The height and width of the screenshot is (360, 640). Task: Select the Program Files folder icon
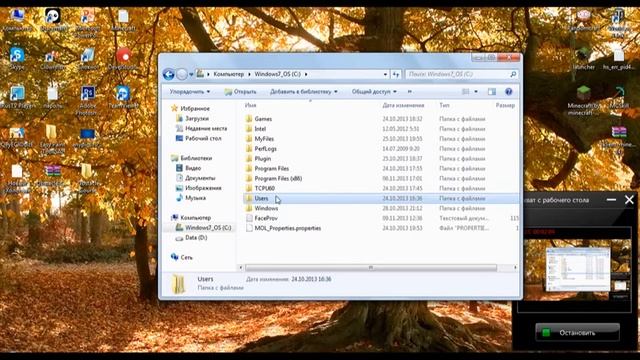(x=249, y=169)
